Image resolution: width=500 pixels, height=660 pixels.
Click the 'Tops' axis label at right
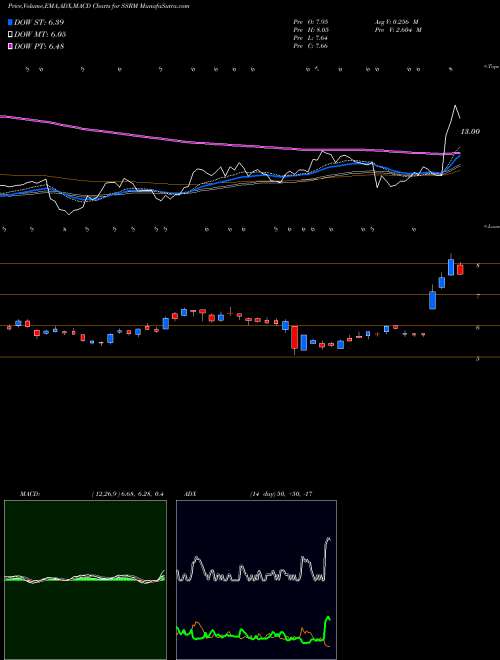[492, 67]
